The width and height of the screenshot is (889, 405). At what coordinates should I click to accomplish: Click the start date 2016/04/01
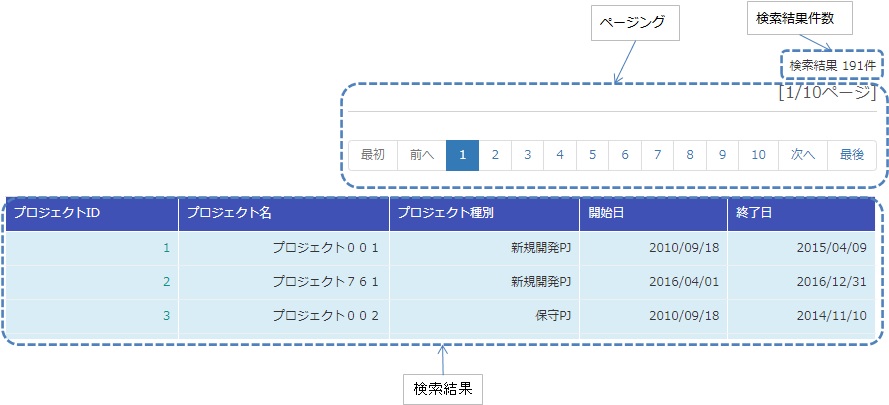click(x=684, y=282)
